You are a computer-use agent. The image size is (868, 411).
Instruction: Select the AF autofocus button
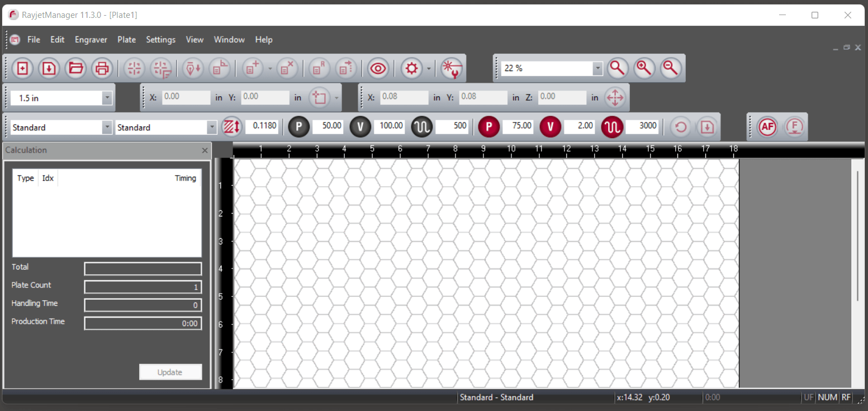point(767,127)
